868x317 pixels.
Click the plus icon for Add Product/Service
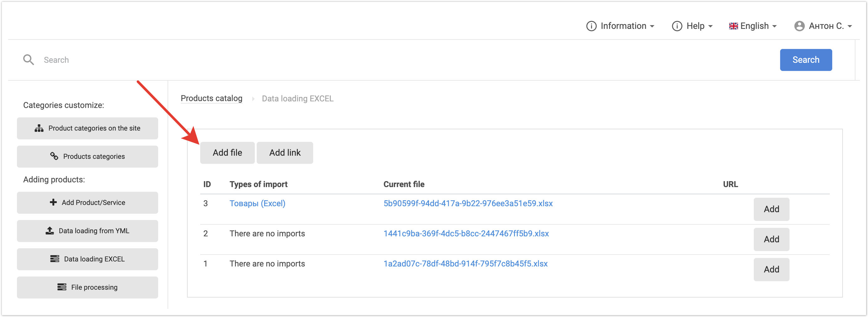click(x=53, y=202)
